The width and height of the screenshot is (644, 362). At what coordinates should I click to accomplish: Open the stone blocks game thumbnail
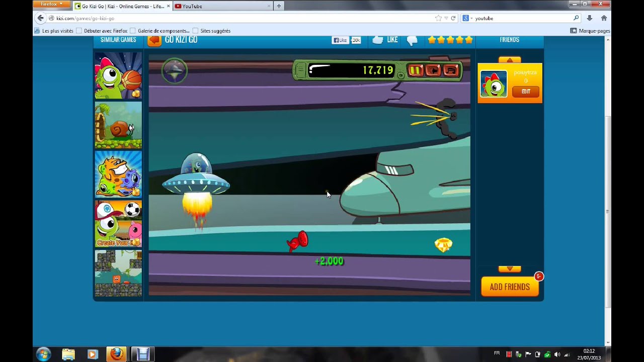pyautogui.click(x=118, y=273)
